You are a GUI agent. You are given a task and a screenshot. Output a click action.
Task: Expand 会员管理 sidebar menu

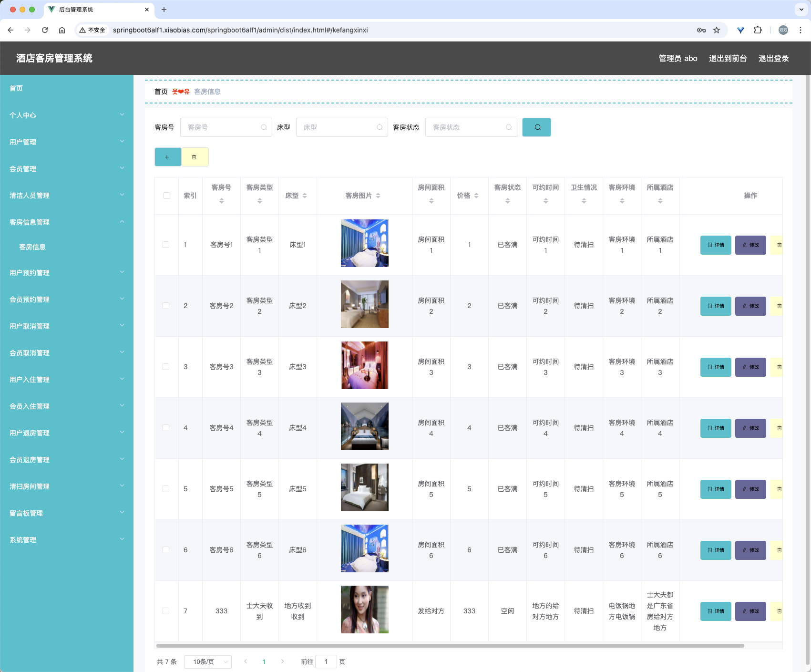(x=67, y=169)
